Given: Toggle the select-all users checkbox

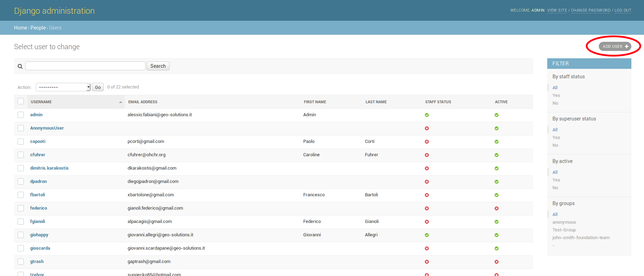Looking at the screenshot, I should tap(21, 101).
